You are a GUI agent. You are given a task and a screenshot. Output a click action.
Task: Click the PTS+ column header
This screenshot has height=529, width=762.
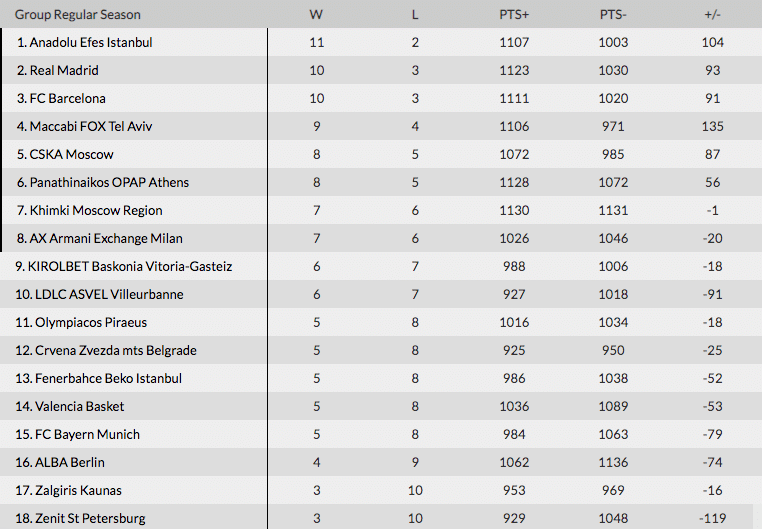[514, 15]
